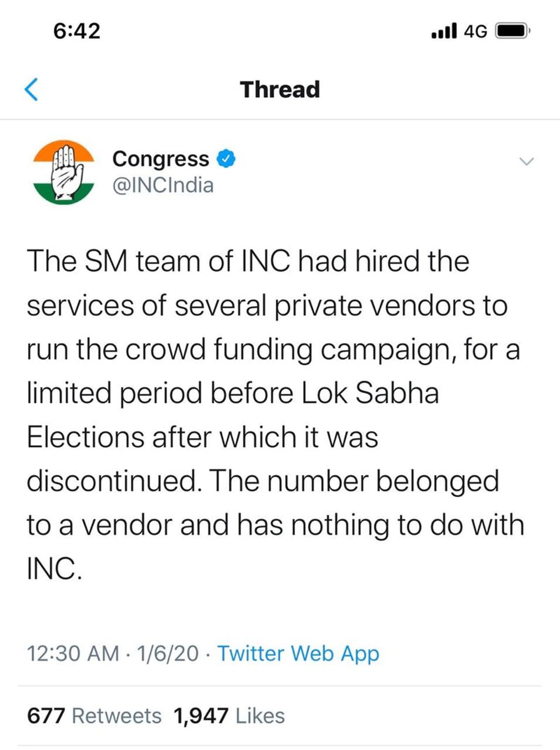Click the 'Elections after which it was' line
Viewport: 560px width, 750px height.
(202, 437)
